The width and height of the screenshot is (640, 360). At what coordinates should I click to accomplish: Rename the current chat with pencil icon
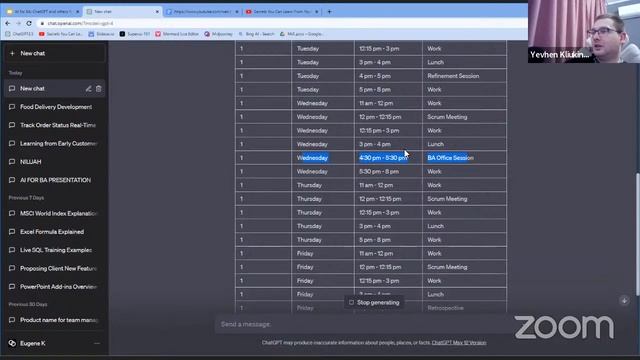click(88, 89)
